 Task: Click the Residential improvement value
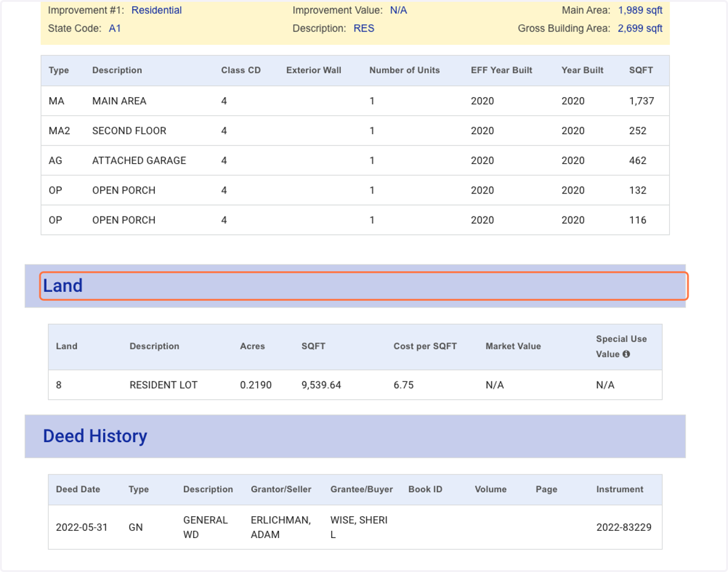tap(157, 10)
